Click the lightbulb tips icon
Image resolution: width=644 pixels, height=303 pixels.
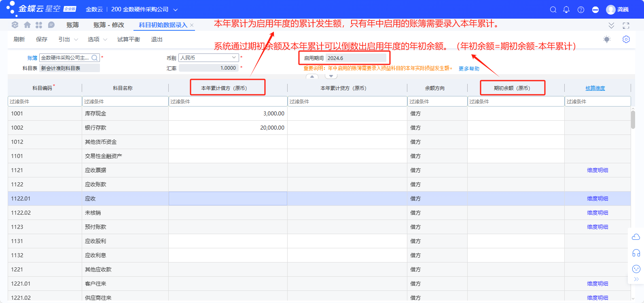[606, 39]
